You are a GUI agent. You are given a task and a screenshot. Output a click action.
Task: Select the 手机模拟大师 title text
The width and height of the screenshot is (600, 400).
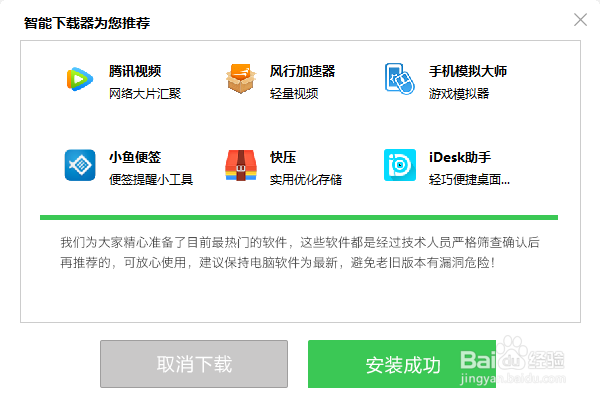pos(468,71)
